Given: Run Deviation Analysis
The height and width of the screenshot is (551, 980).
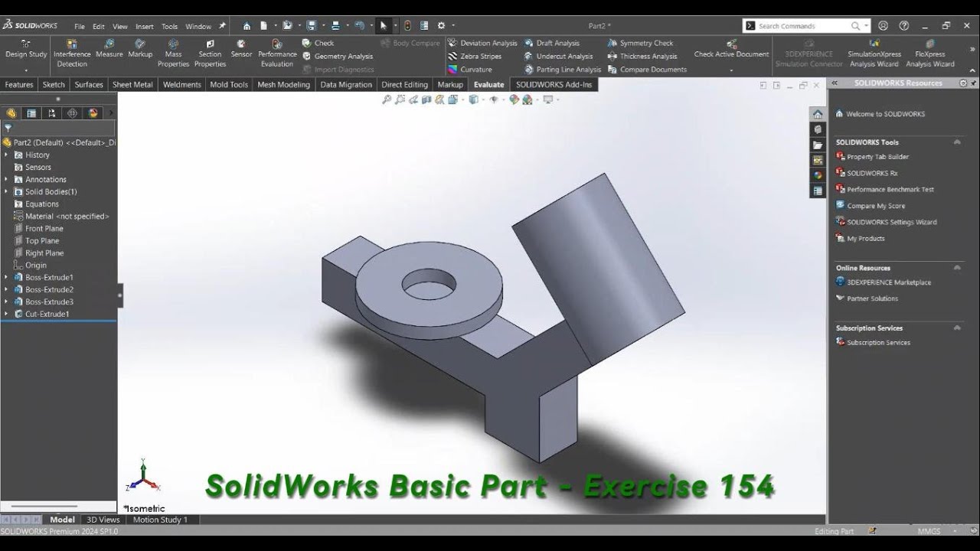Looking at the screenshot, I should tap(482, 43).
